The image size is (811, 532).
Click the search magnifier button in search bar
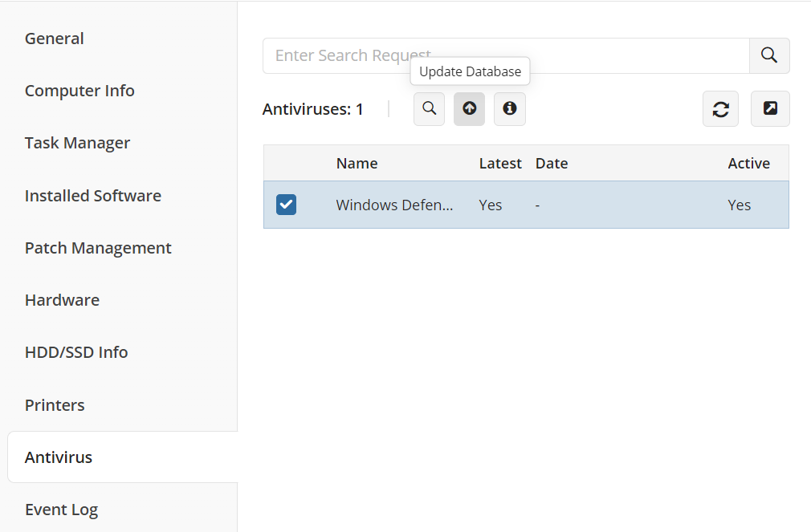[768, 55]
